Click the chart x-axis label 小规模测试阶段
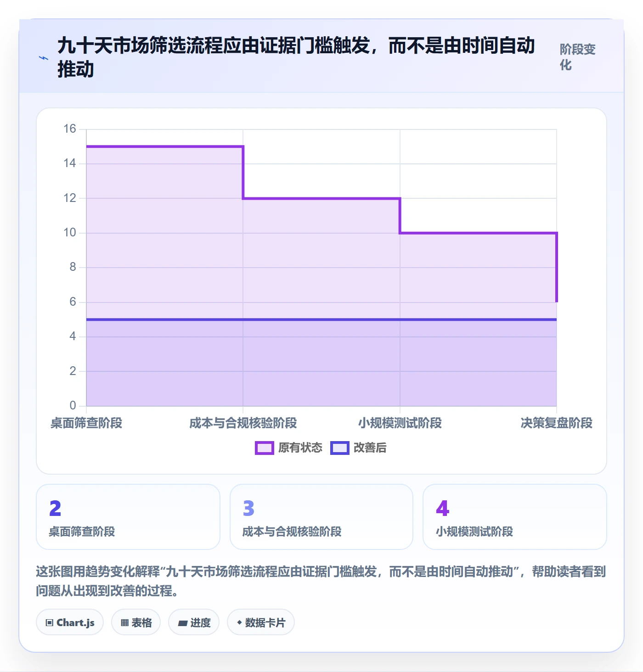The width and height of the screenshot is (643, 672). (400, 423)
